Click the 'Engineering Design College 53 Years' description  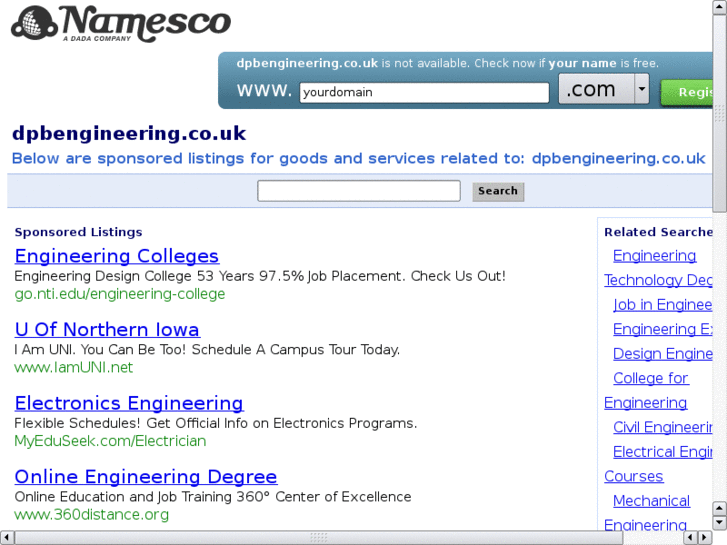pyautogui.click(x=260, y=276)
